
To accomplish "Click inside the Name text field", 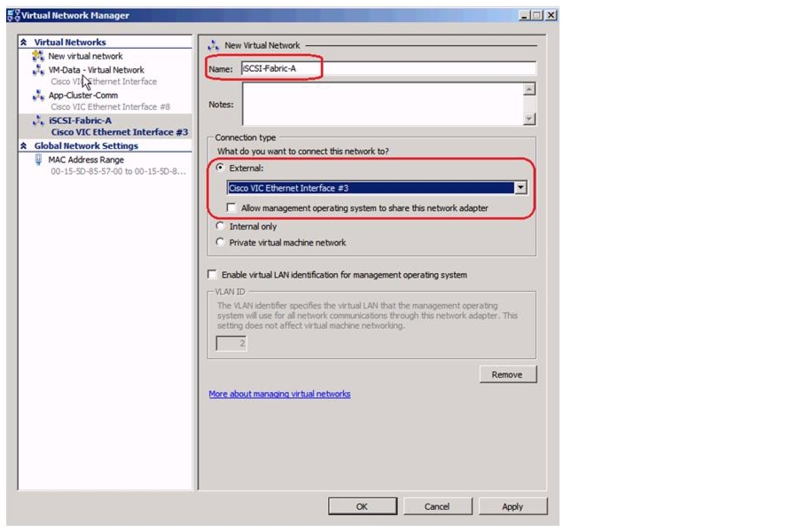I will [x=388, y=69].
